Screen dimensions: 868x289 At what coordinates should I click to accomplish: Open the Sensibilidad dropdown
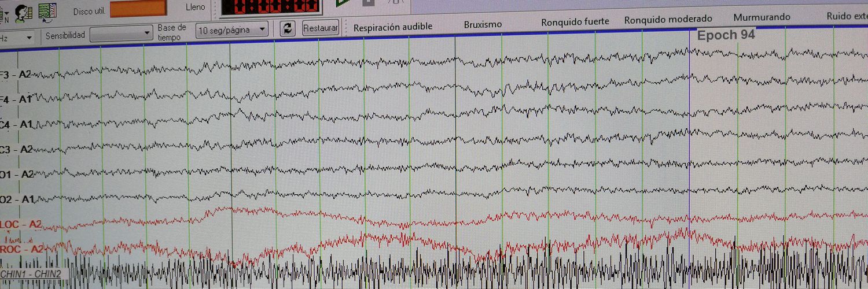click(122, 35)
